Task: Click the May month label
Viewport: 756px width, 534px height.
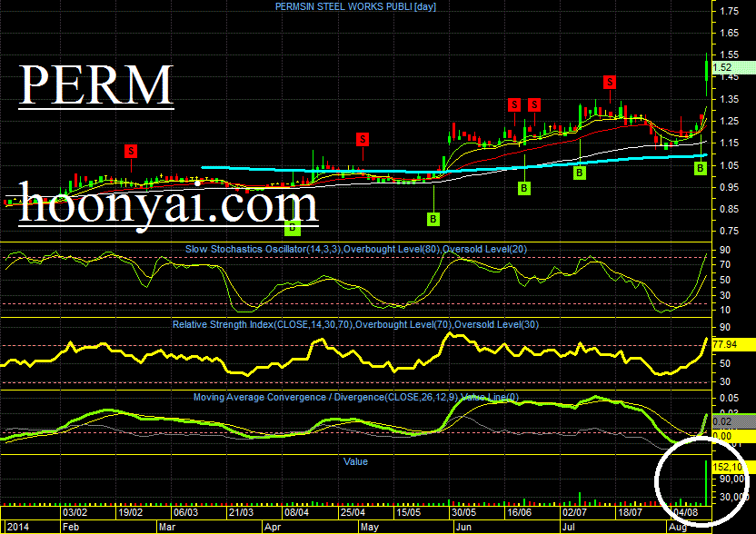Action: point(370,527)
